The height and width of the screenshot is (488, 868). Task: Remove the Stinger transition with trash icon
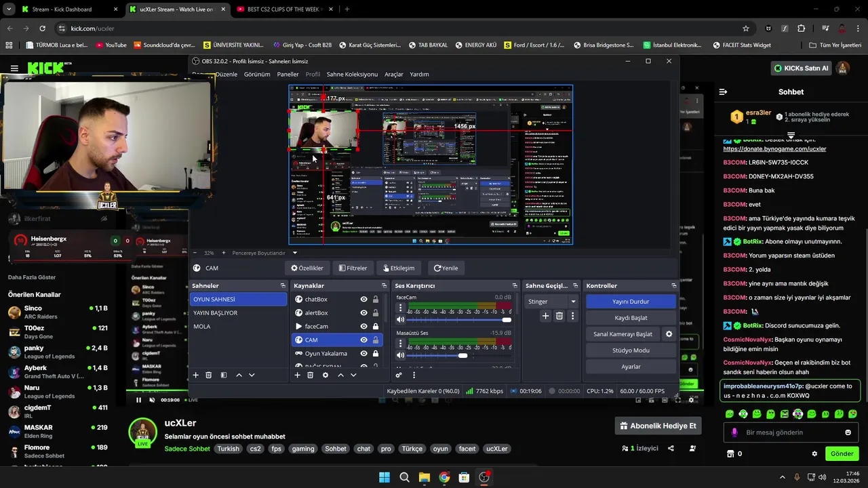coord(559,316)
